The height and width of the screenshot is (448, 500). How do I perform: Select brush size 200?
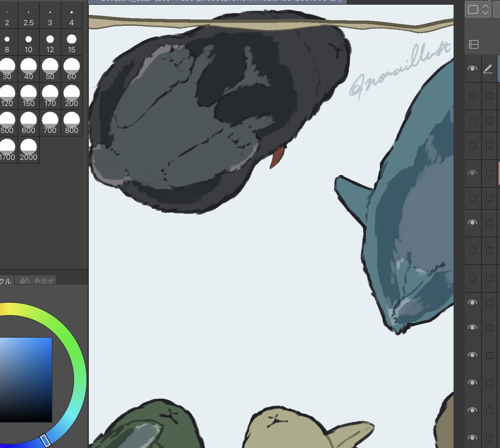coord(72,96)
